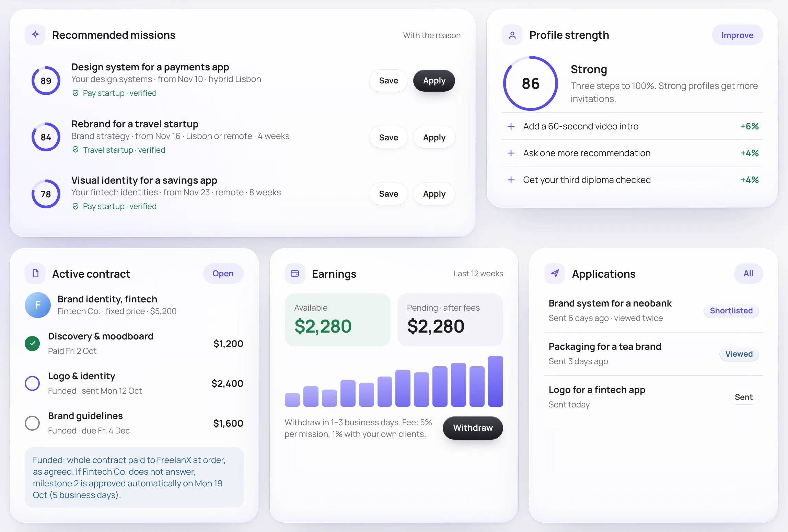Click the Strong heading in Profile strength
The width and height of the screenshot is (788, 532).
click(589, 69)
